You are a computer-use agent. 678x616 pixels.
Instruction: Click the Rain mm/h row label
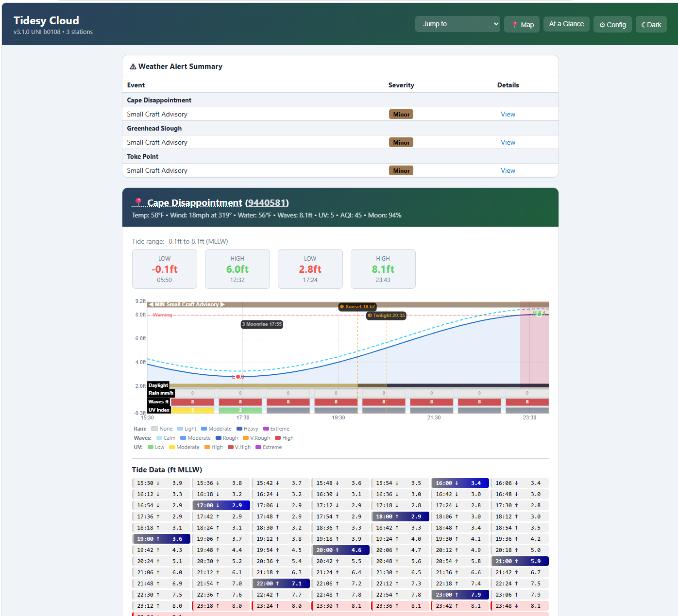[161, 393]
